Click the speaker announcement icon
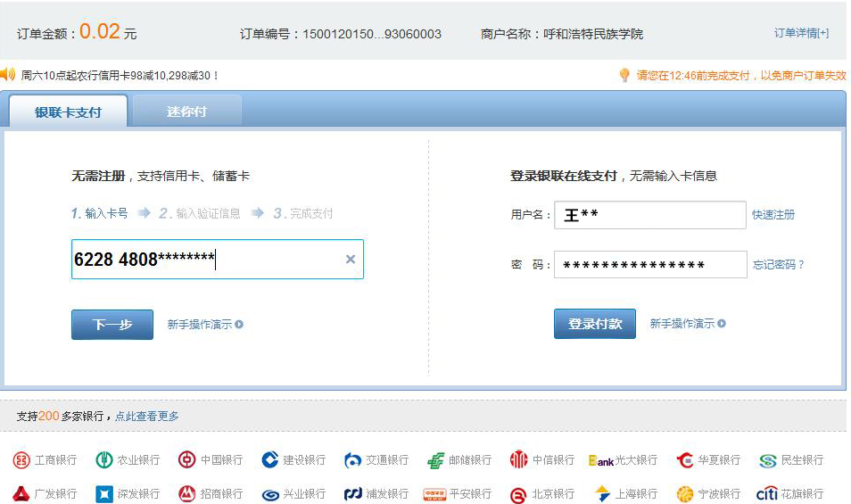The width and height of the screenshot is (851, 504). click(8, 75)
